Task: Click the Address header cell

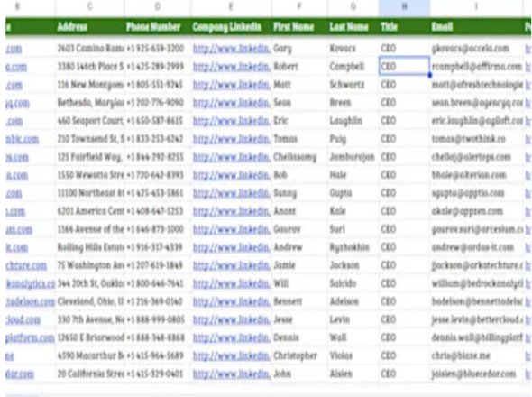Action: [x=89, y=26]
